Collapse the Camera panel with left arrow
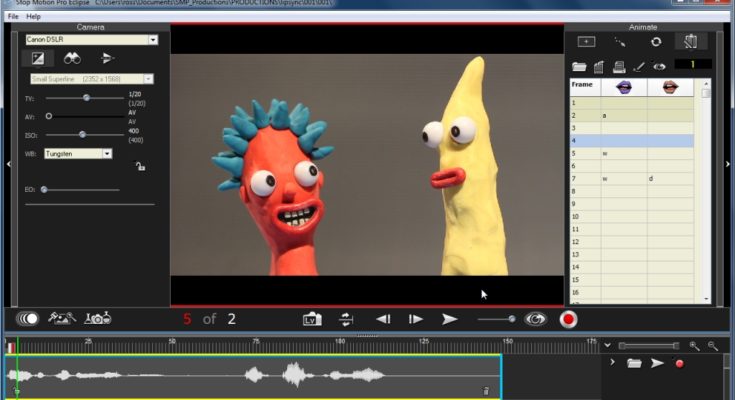735x400 pixels. point(8,164)
